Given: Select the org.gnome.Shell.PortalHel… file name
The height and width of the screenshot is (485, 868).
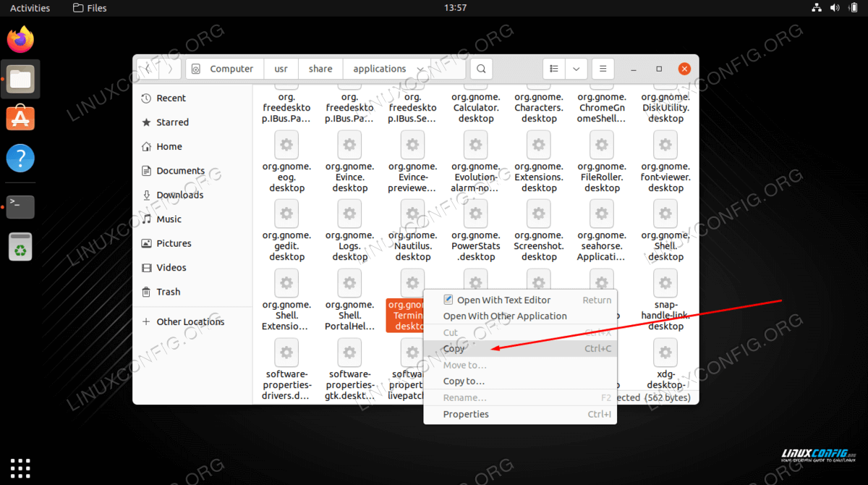Looking at the screenshot, I should [349, 316].
